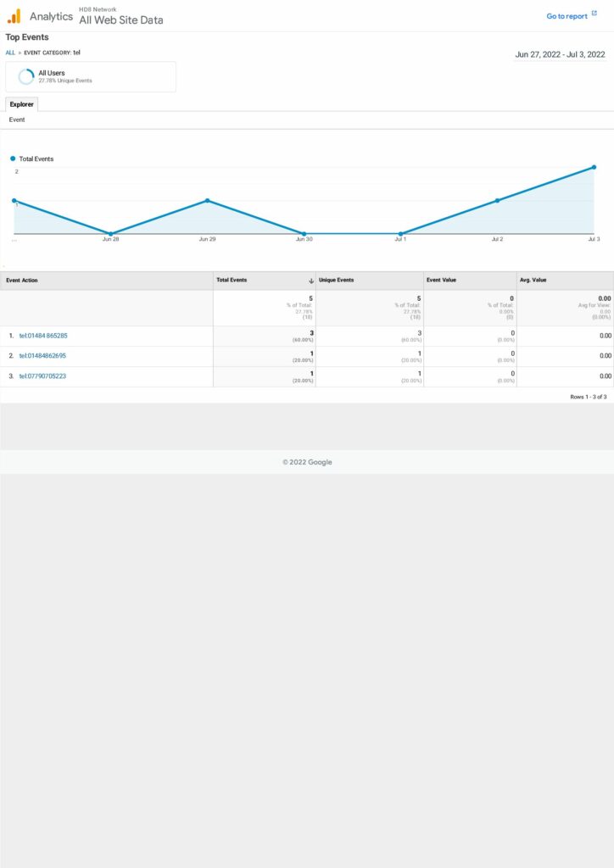
Task: Click the Jul 3 data point on chart
Action: 594,167
